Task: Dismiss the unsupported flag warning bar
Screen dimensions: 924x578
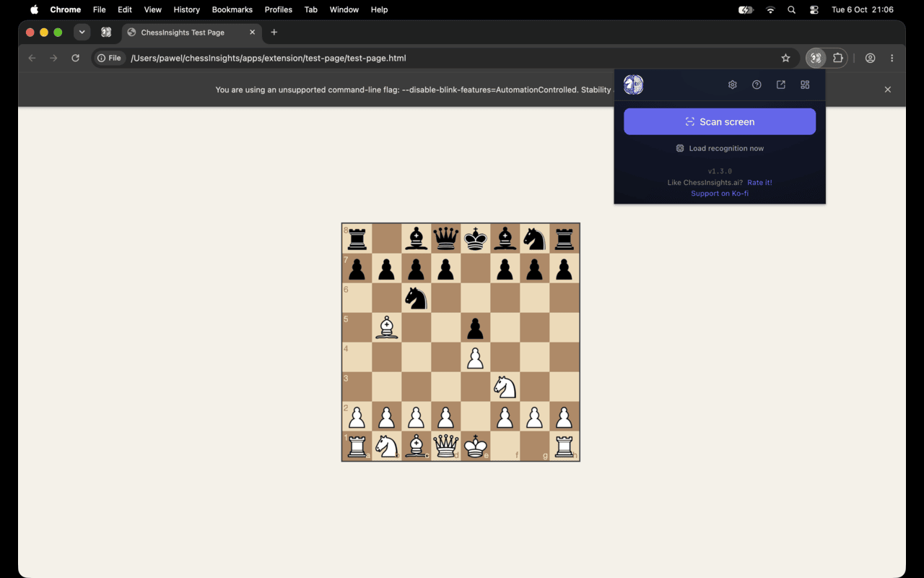Action: pos(888,90)
